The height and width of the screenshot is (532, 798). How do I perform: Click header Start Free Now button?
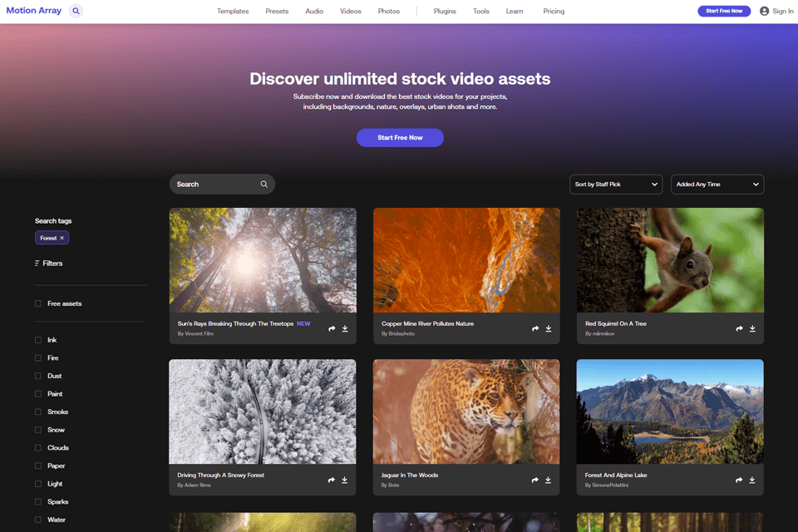click(x=724, y=11)
